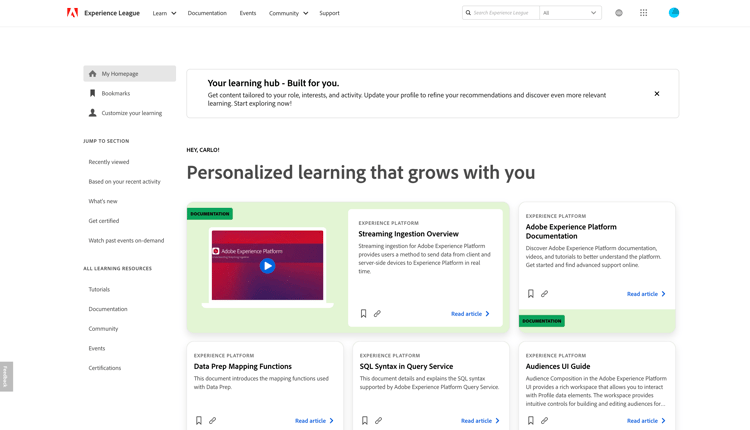Open the globe language selector icon
750x430 pixels.
[618, 13]
